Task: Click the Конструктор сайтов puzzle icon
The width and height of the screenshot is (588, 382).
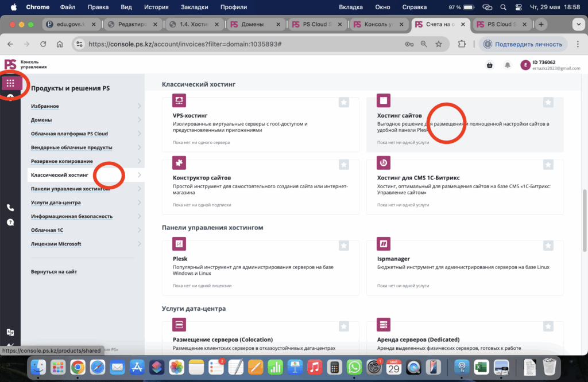Action: pos(179,163)
